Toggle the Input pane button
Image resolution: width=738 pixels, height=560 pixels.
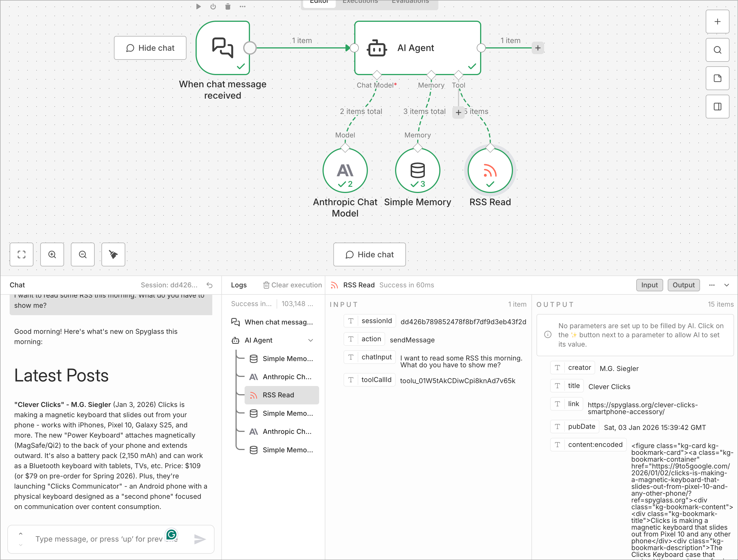click(x=649, y=285)
